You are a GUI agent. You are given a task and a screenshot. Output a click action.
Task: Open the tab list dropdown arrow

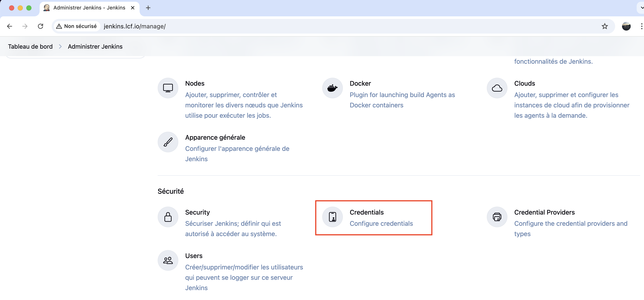641,8
